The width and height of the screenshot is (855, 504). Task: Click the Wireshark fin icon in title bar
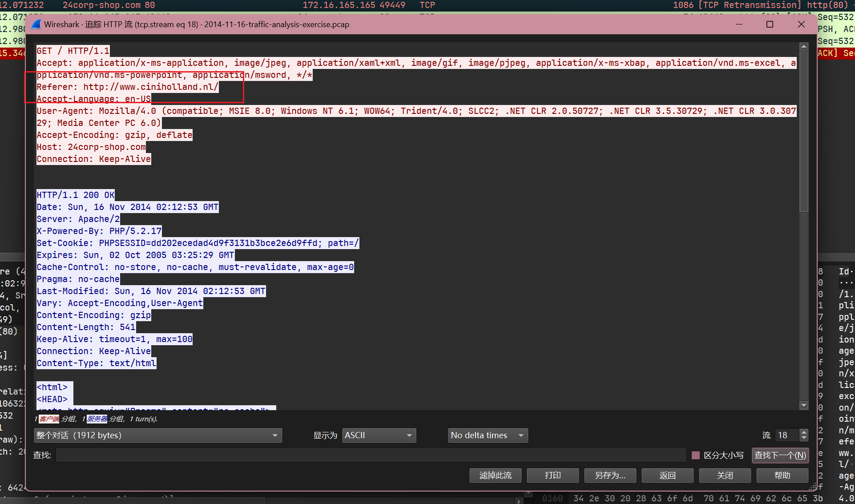click(x=36, y=24)
